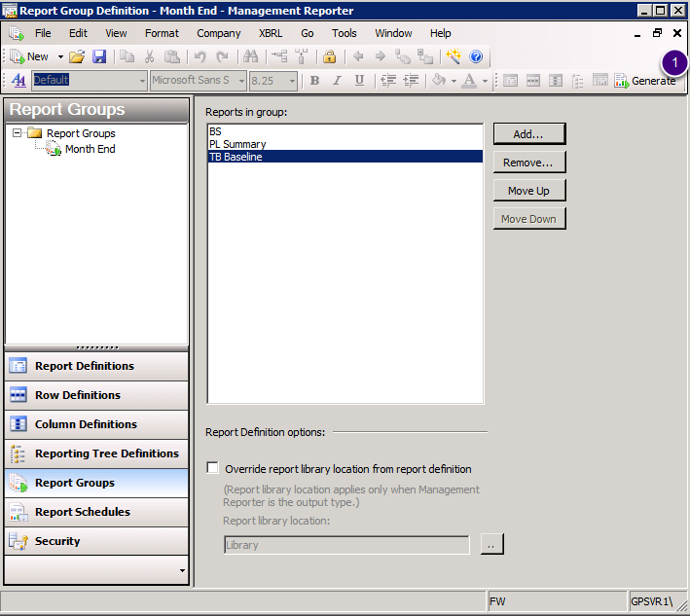
Task: Open the File menu
Action: pos(43,33)
